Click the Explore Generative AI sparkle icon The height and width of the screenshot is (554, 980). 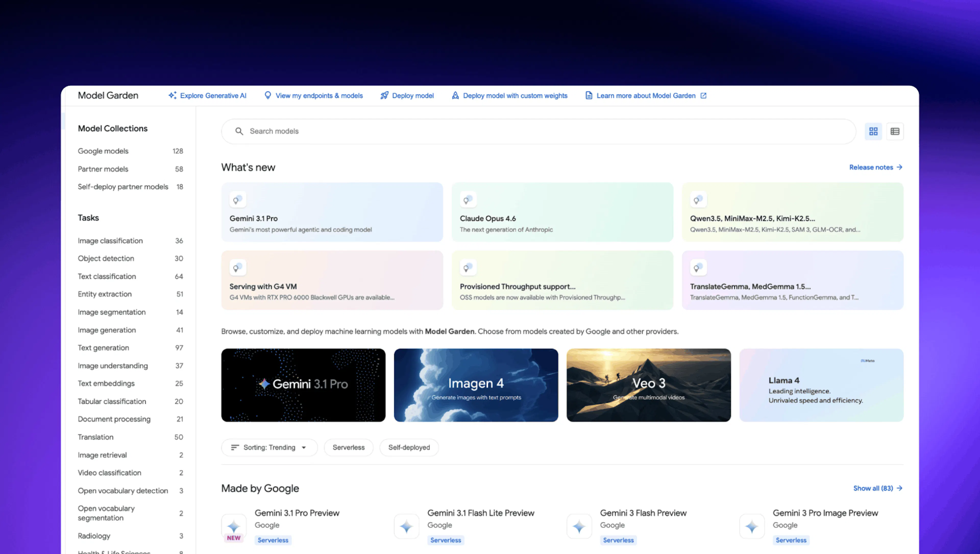coord(173,95)
